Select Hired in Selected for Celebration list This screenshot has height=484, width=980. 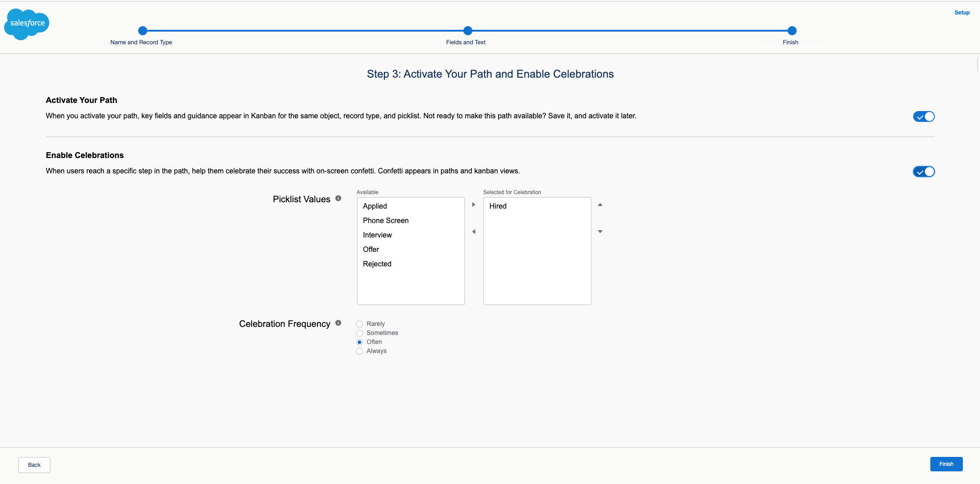(498, 206)
